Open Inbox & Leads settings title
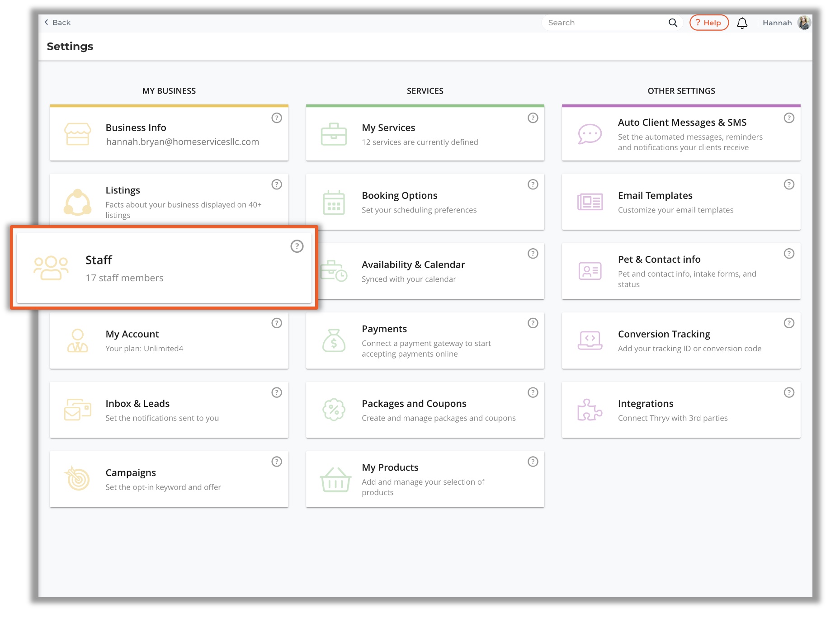This screenshot has height=623, width=840. pos(137,404)
